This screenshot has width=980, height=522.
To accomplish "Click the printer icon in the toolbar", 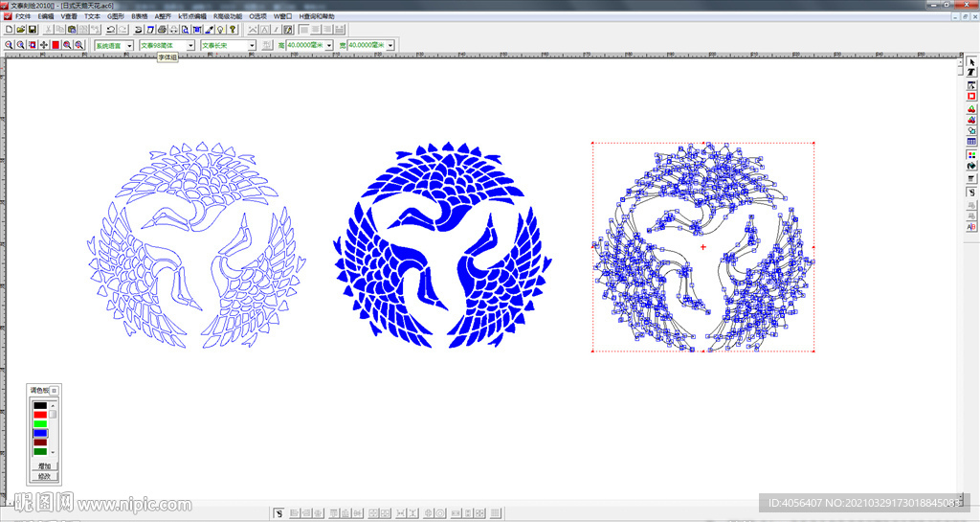I will click(162, 30).
